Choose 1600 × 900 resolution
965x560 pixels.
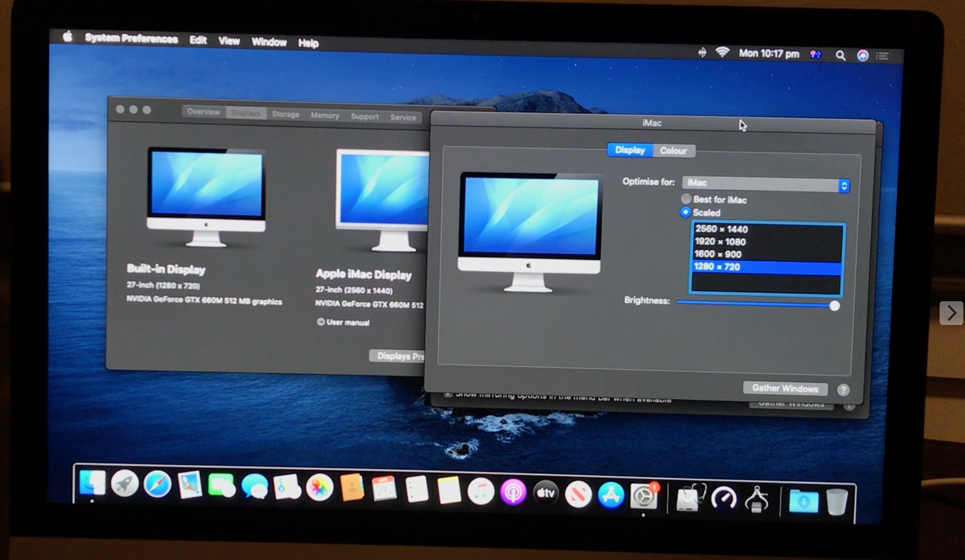[766, 254]
